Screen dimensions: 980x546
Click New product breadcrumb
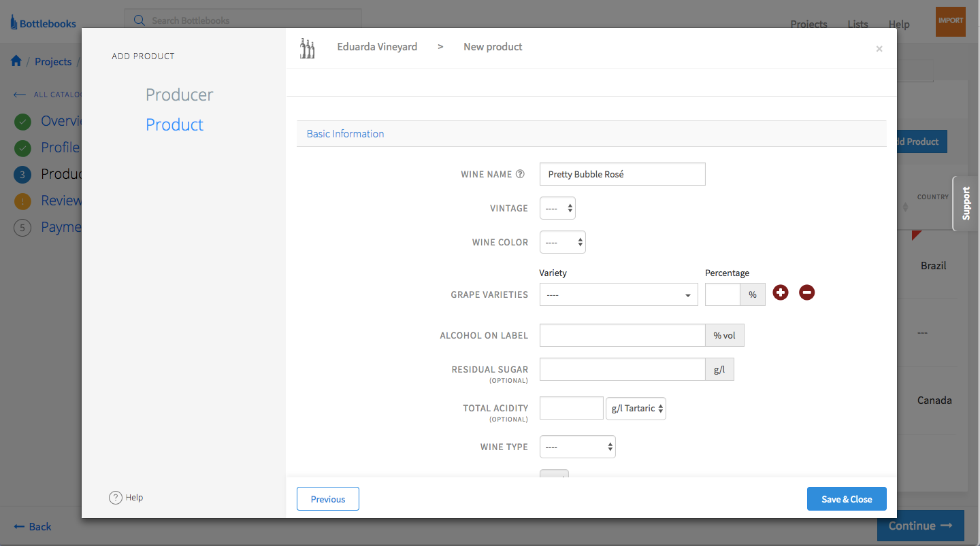tap(493, 47)
